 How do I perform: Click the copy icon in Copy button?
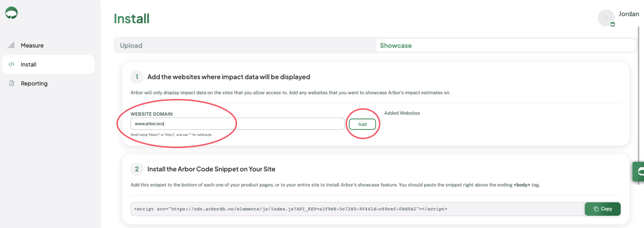click(x=596, y=209)
